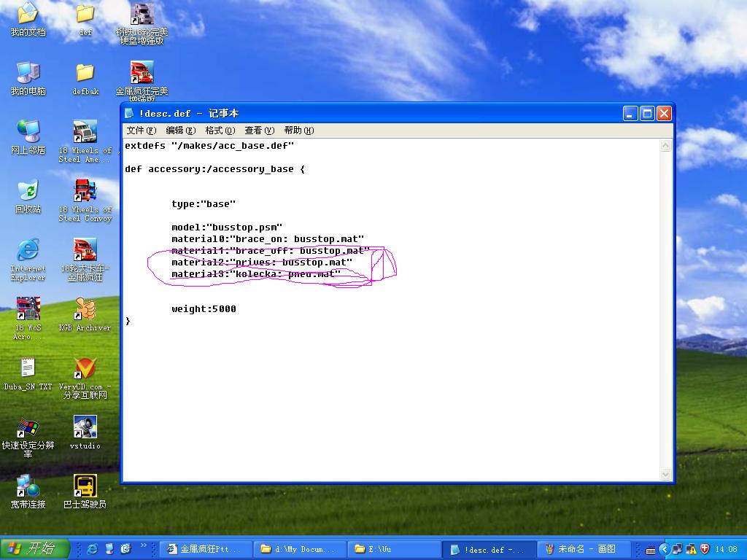
Task: Select the defbak folder icon
Action: click(x=85, y=74)
